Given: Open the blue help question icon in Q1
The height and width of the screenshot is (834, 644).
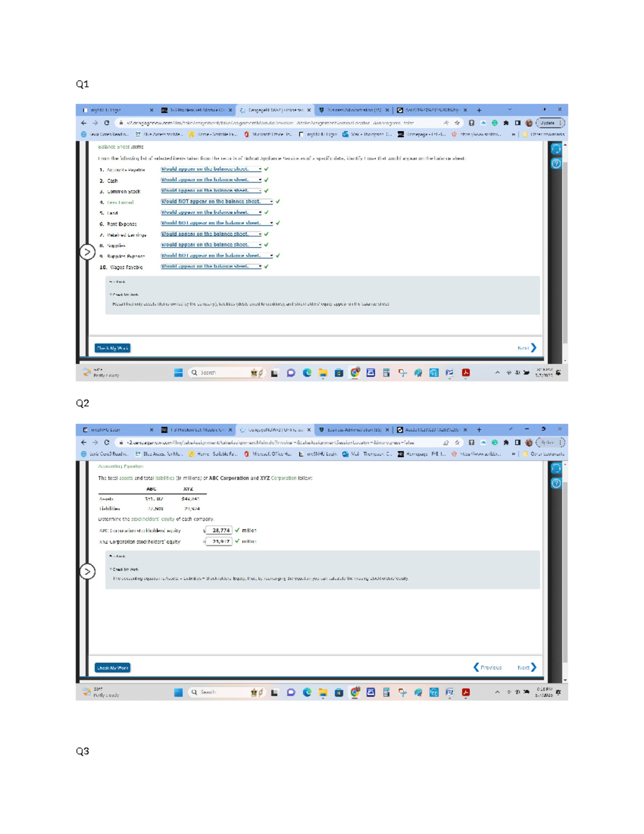Looking at the screenshot, I should coord(556,164).
